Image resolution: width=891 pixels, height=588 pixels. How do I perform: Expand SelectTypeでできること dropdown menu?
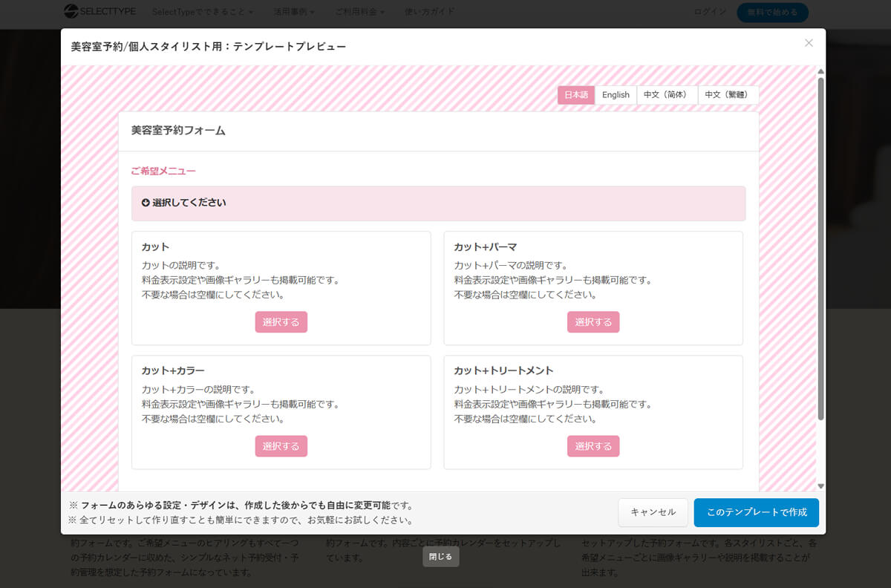(202, 12)
